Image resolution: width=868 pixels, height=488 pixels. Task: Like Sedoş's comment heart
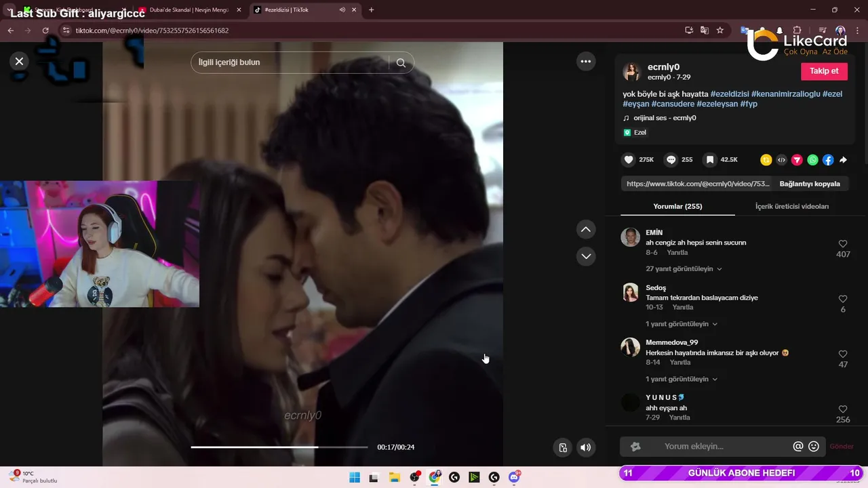pos(843,299)
